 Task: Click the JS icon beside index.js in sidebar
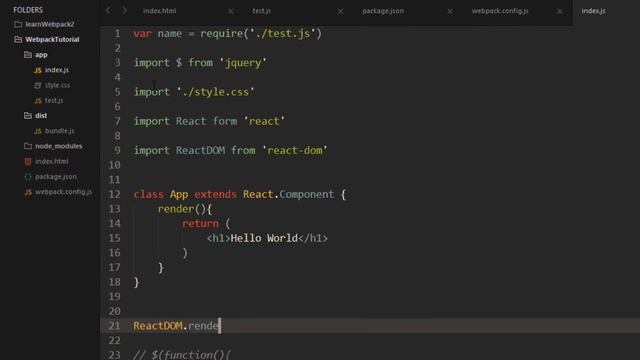[38, 70]
